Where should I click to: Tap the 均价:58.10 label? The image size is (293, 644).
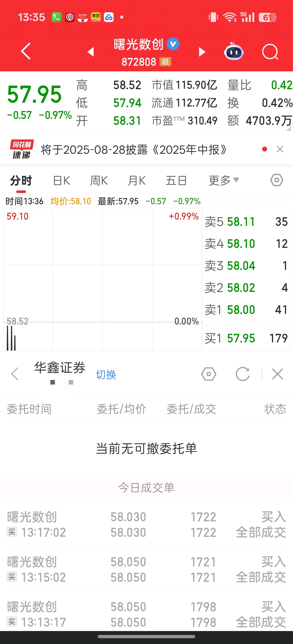[70, 201]
